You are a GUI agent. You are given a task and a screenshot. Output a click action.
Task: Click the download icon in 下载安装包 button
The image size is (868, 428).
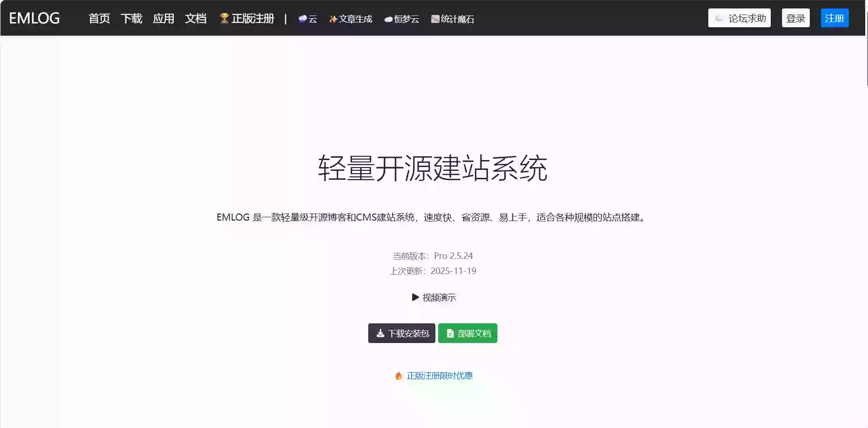(x=380, y=333)
